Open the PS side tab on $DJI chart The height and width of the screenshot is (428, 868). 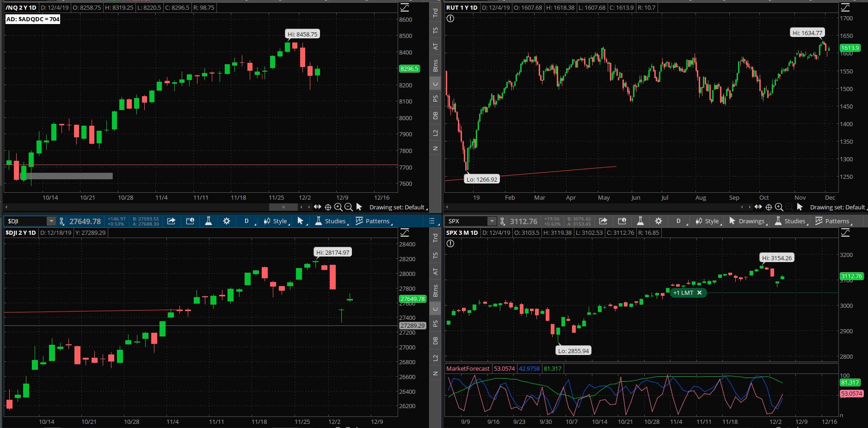click(435, 324)
